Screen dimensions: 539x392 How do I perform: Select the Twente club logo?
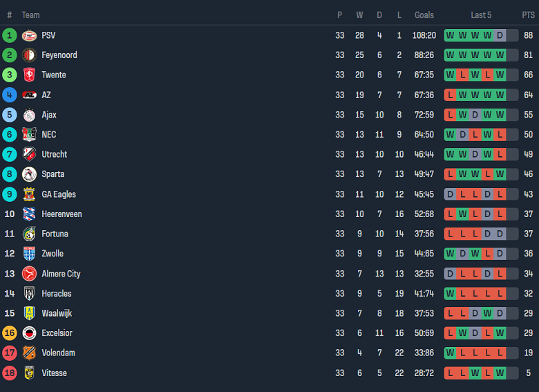(x=29, y=75)
